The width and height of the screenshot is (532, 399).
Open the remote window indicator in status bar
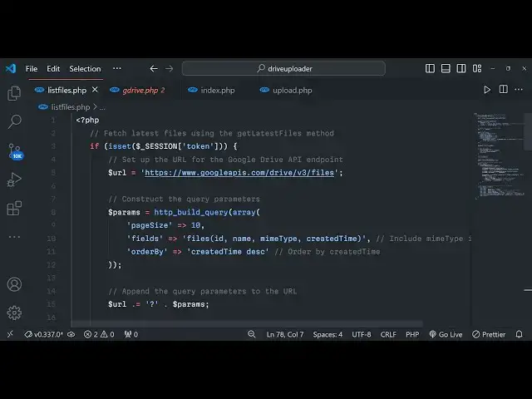10,334
